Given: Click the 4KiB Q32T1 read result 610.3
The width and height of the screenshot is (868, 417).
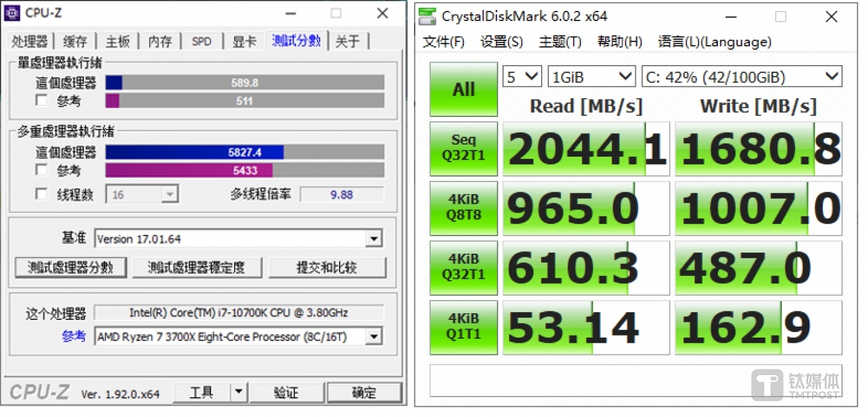Looking at the screenshot, I should pyautogui.click(x=586, y=268).
